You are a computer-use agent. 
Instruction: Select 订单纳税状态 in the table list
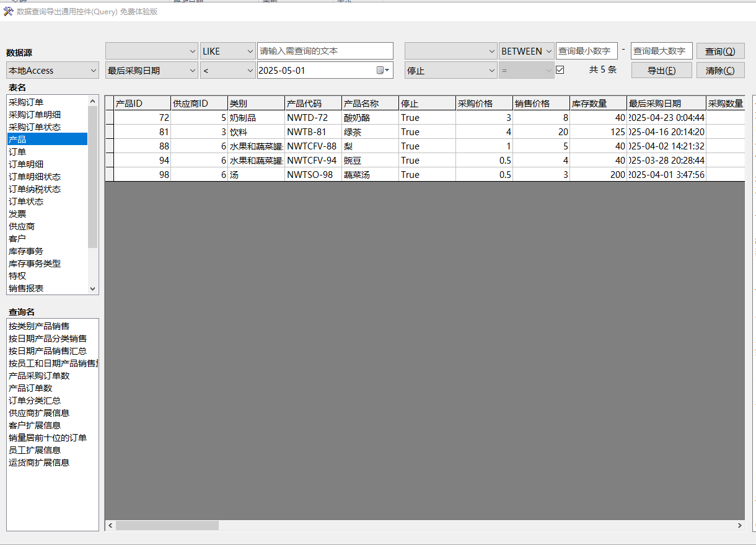tap(47, 189)
